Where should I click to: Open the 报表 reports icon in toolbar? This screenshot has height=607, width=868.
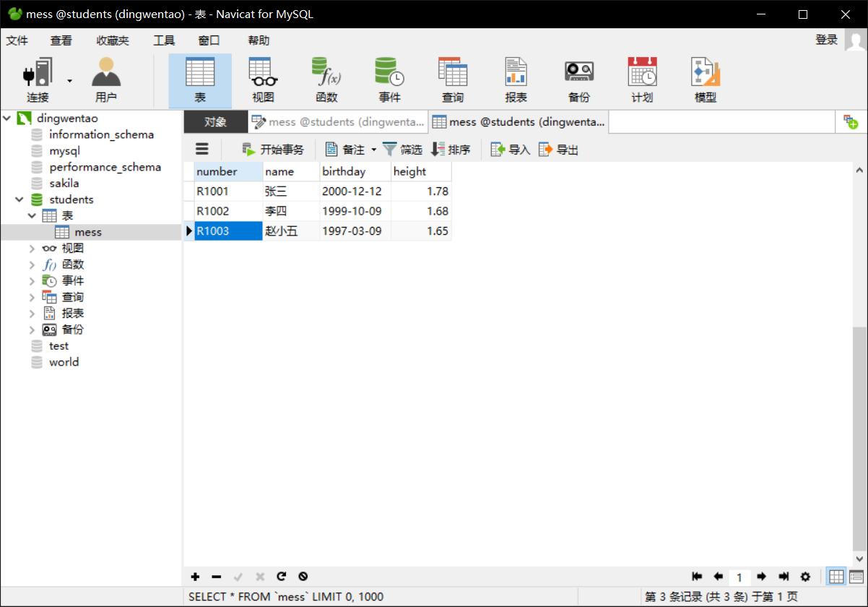(516, 80)
